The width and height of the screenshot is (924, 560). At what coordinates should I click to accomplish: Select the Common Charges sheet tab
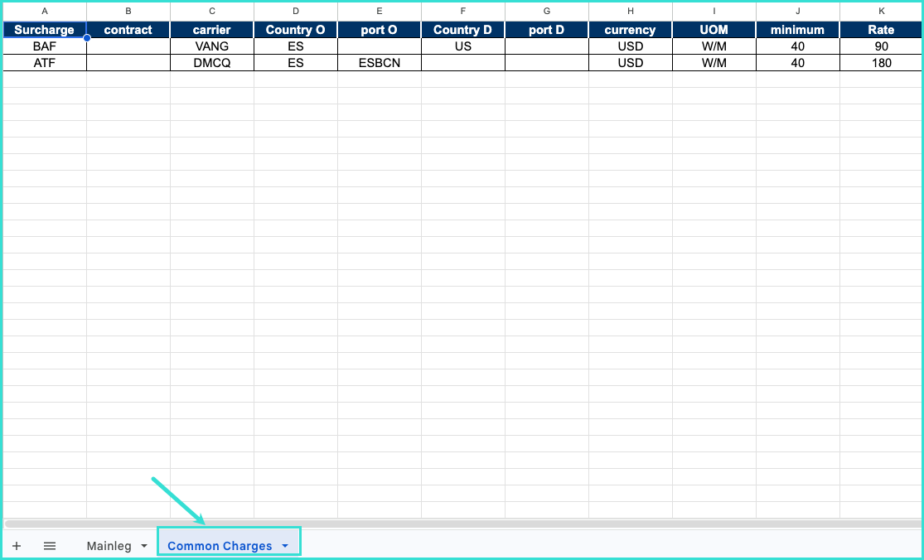coord(220,546)
